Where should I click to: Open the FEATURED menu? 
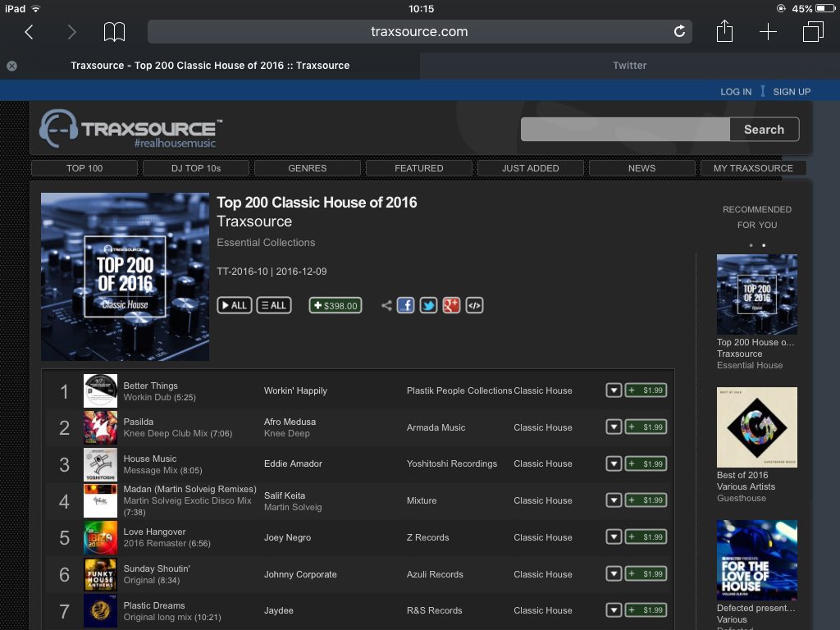[419, 168]
